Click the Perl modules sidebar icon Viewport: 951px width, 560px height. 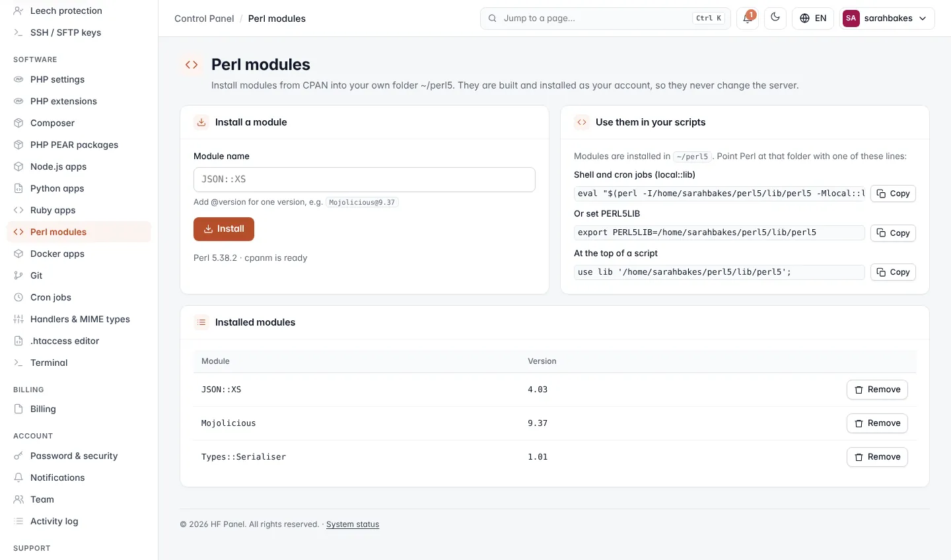click(x=18, y=232)
